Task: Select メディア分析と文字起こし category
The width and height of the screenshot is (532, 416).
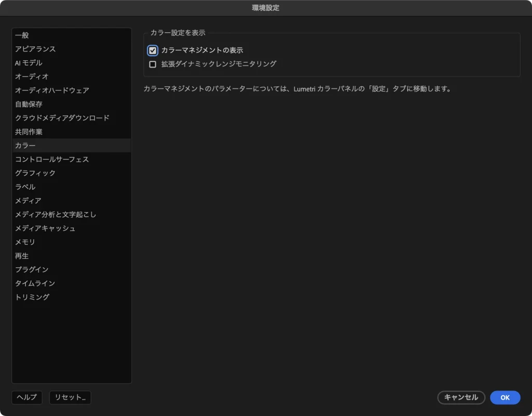Action: (x=71, y=215)
